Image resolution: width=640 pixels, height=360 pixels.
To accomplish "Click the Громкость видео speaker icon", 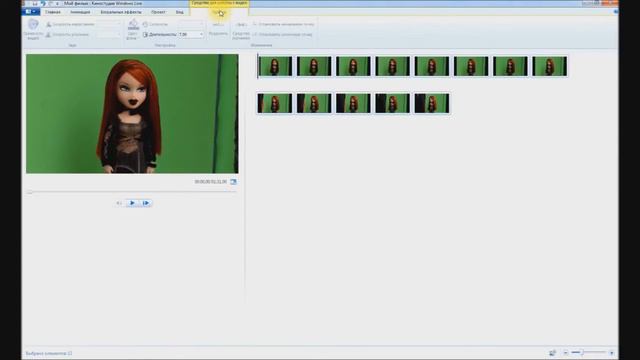I will 33,25.
